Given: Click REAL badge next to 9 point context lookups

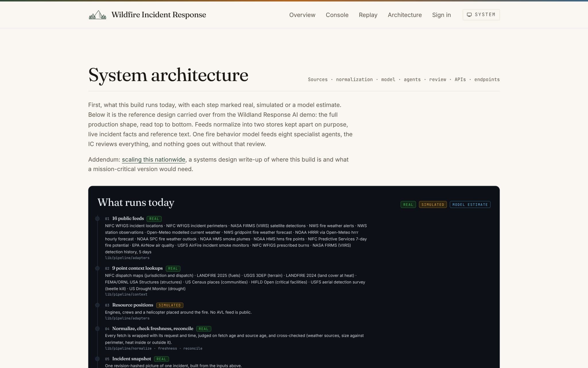Looking at the screenshot, I should [173, 269].
